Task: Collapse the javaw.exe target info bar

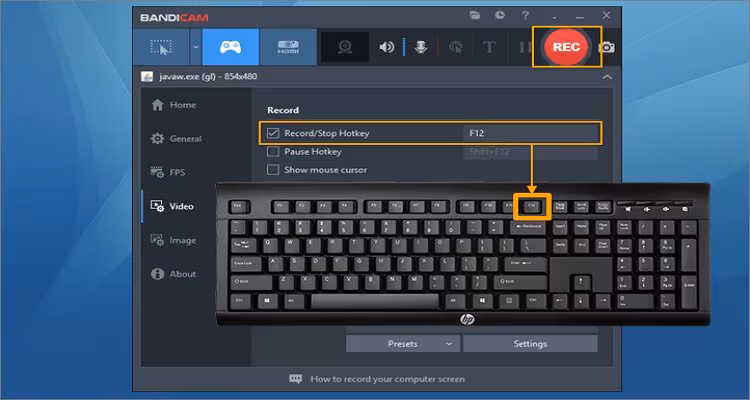Action: click(x=607, y=77)
